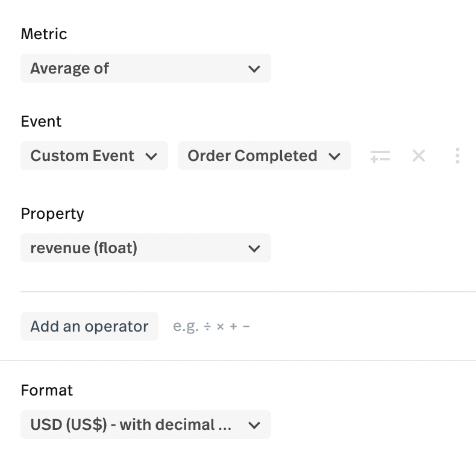Change the Order Completed event selection
476x457 pixels.
[264, 156]
